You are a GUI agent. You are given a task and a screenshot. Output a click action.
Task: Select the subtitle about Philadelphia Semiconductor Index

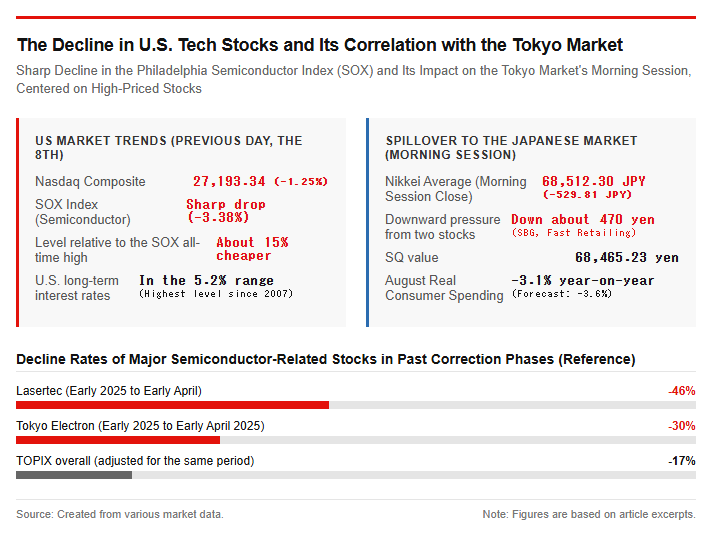tap(354, 79)
